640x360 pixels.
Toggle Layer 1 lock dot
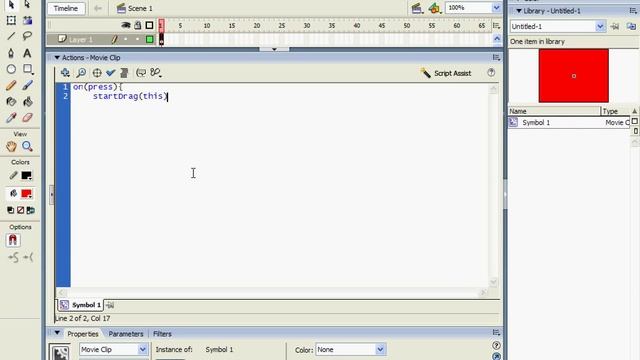138,39
